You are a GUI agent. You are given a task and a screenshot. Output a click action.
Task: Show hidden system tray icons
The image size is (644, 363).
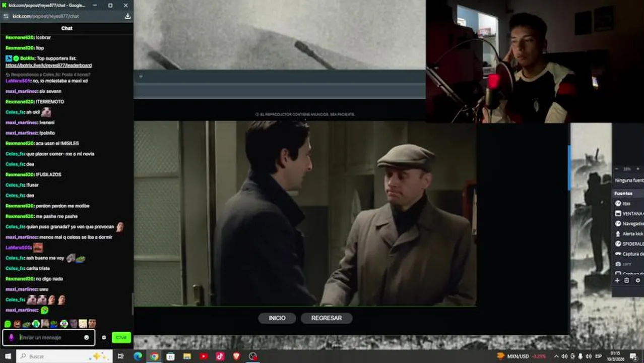[556, 356]
